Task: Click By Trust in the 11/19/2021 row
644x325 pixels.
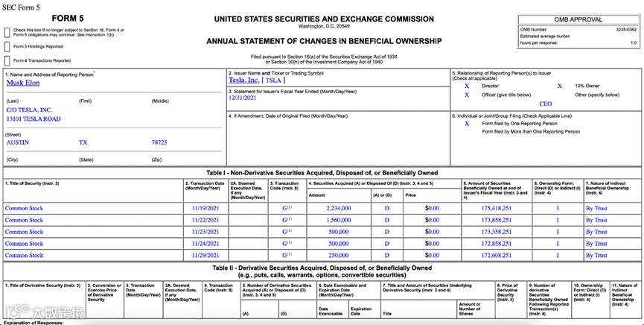Action: pyautogui.click(x=596, y=208)
